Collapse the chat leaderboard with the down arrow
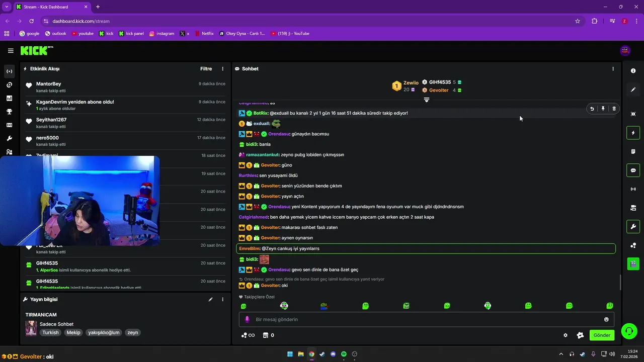The height and width of the screenshot is (362, 644). (427, 100)
